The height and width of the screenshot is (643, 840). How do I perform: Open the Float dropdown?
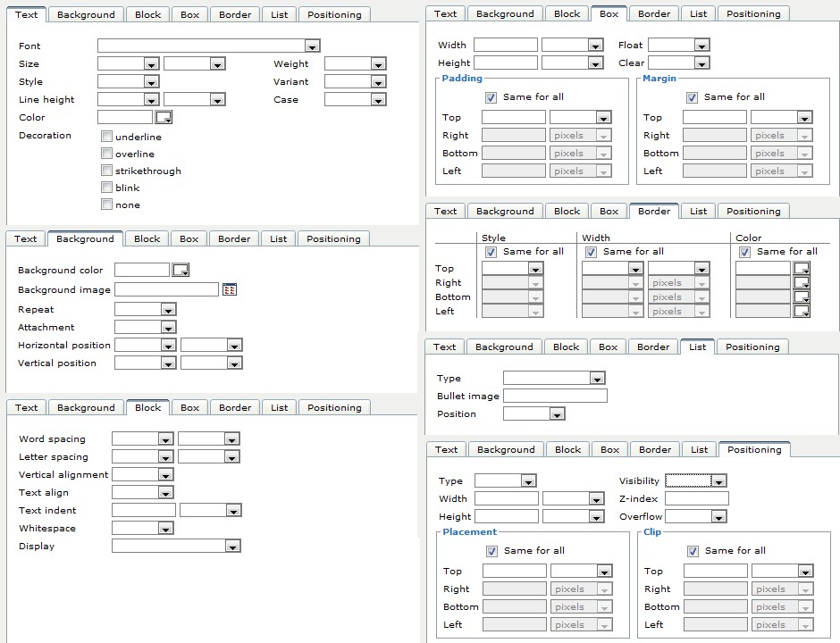(x=679, y=45)
